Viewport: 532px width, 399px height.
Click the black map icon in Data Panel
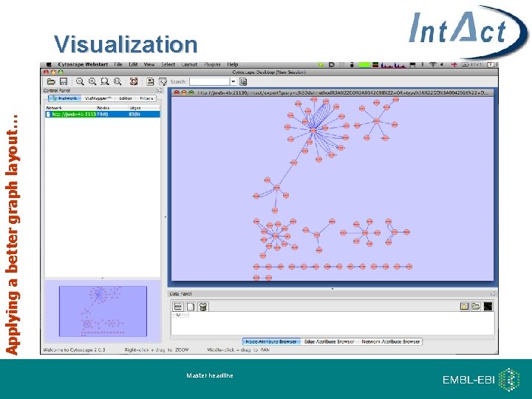coord(488,307)
